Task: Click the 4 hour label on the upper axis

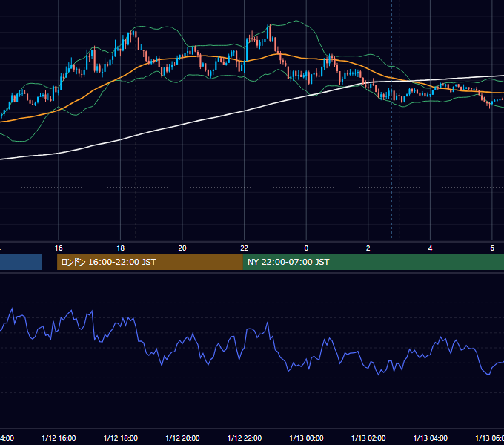Action: coord(430,248)
